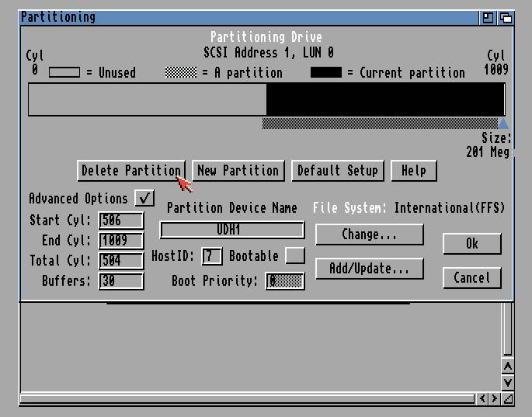This screenshot has width=532, height=417.
Task: Apply Default Setup to the drive
Action: 337,171
